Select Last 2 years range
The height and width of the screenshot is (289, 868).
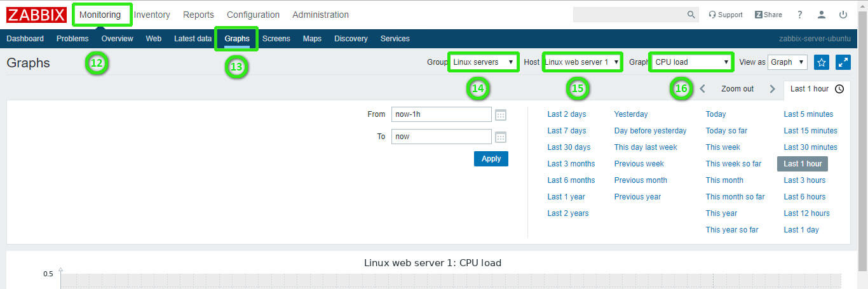pos(568,213)
